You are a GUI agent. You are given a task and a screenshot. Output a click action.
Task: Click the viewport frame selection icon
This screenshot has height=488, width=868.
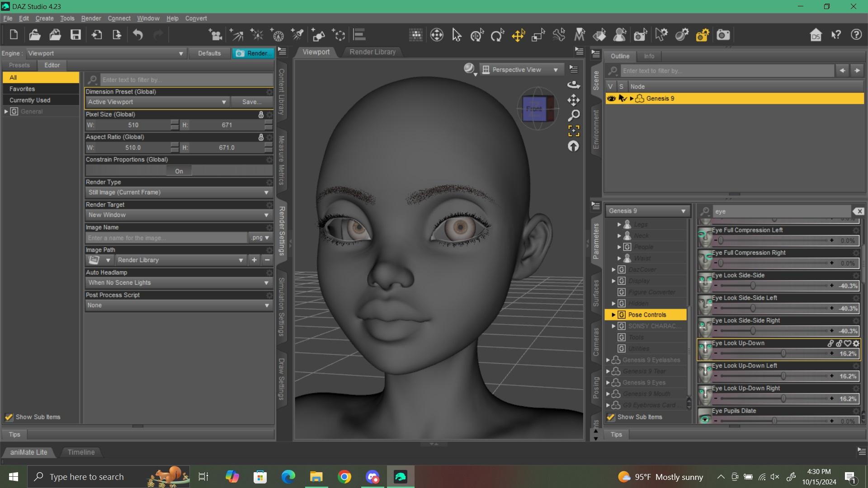click(573, 131)
